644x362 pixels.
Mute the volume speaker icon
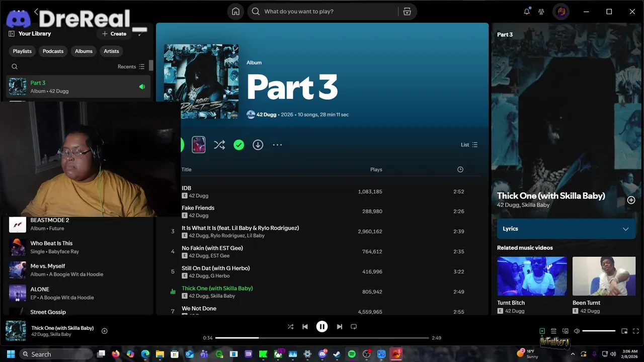[577, 331]
